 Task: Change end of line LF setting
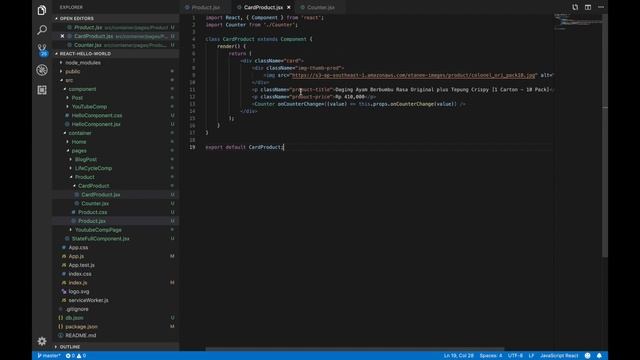[x=531, y=356]
